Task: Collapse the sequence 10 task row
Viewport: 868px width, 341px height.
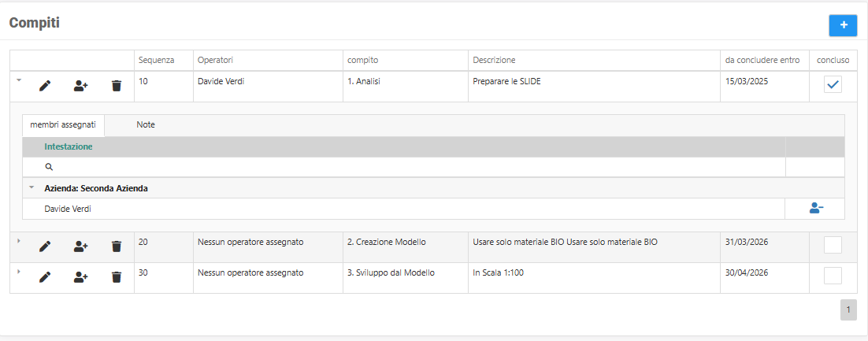Action: coord(18,80)
